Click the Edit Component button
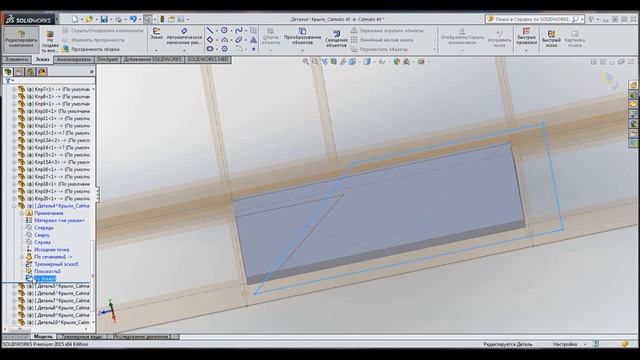Screen dimensions: 640x360 point(21,40)
